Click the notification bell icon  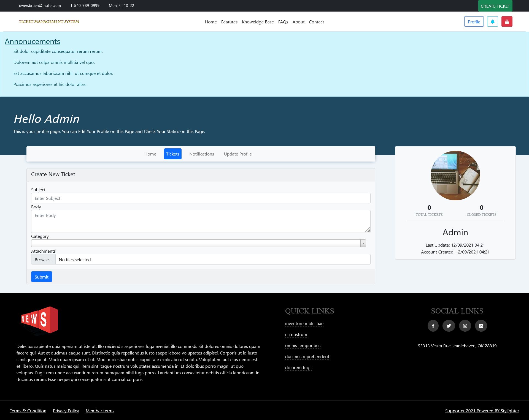coord(492,22)
